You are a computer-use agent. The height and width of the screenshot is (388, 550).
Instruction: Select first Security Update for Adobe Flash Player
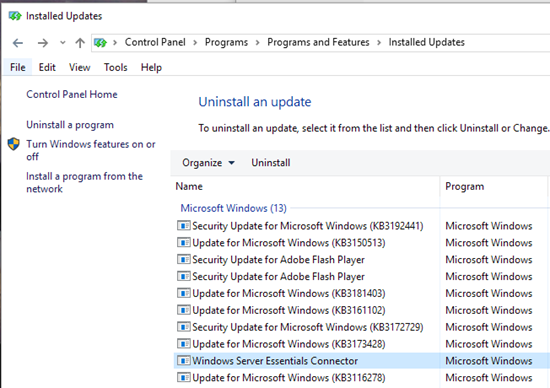click(x=361, y=259)
